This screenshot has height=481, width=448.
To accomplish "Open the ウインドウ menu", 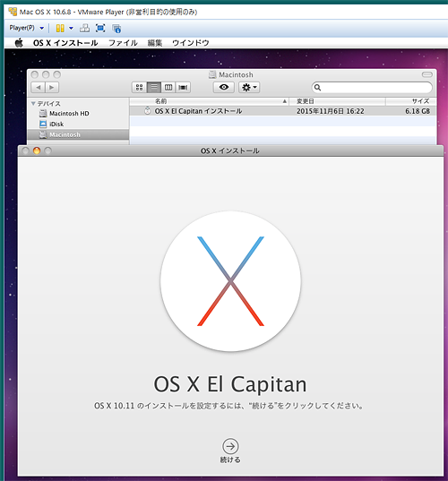I will point(191,43).
